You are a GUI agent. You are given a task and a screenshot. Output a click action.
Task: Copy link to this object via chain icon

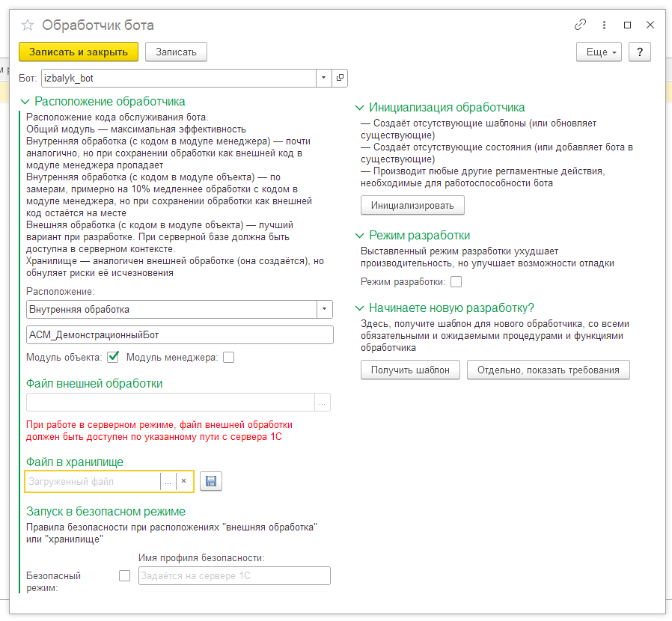[580, 25]
